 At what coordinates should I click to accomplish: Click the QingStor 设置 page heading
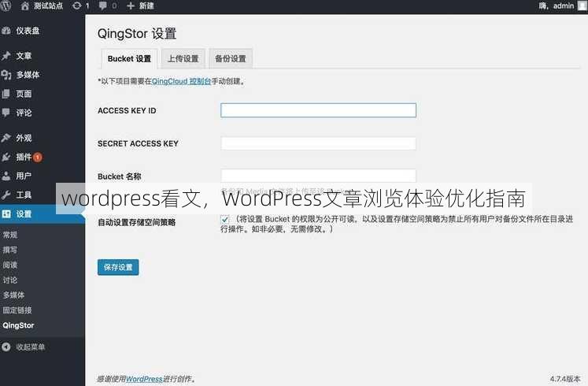point(137,34)
